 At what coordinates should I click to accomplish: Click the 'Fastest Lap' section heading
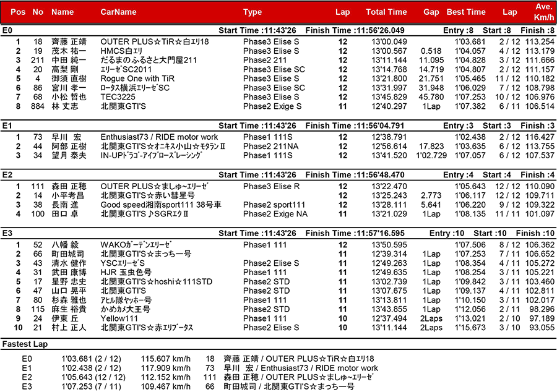click(25, 344)
